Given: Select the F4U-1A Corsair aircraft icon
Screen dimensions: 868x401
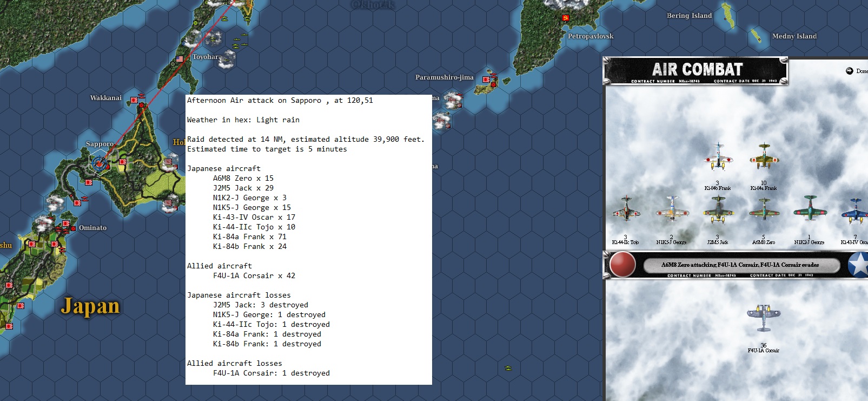Looking at the screenshot, I should 763,318.
